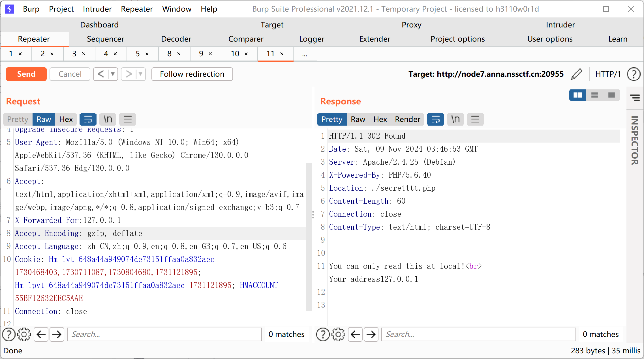
Task: Switch to side-by-side layout view
Action: coord(578,95)
